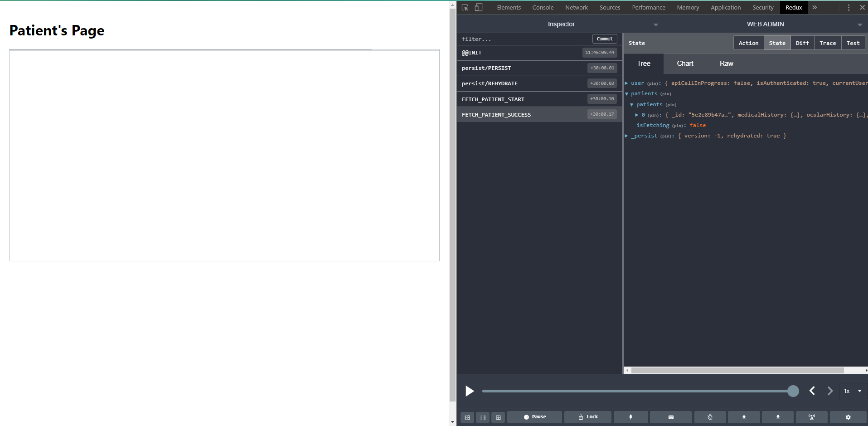Show the Action view
868x426 pixels.
pyautogui.click(x=748, y=43)
